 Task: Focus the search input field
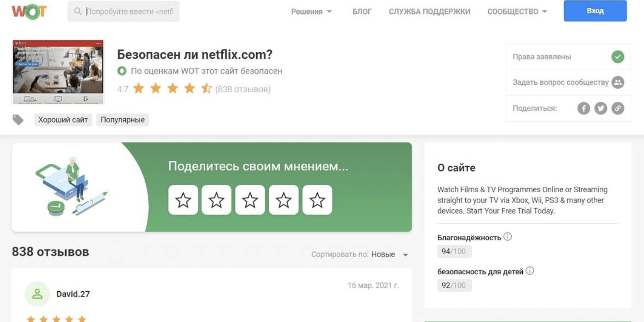pos(124,11)
